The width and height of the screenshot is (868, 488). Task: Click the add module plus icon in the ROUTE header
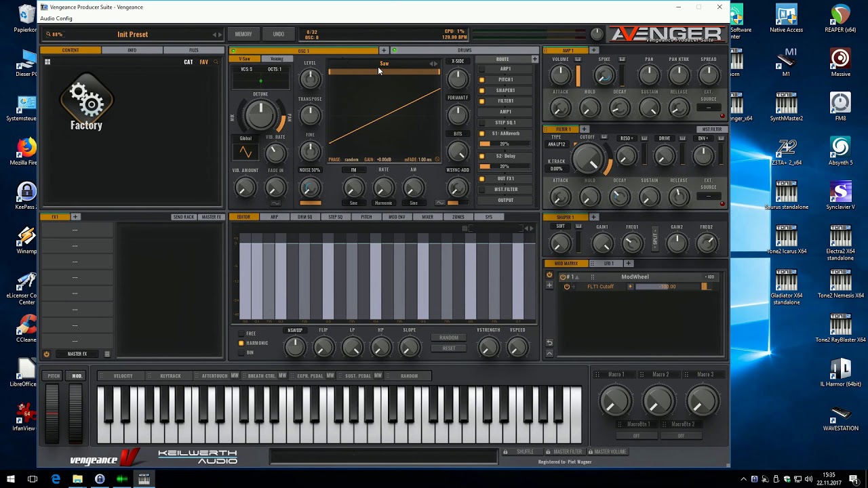tap(534, 59)
